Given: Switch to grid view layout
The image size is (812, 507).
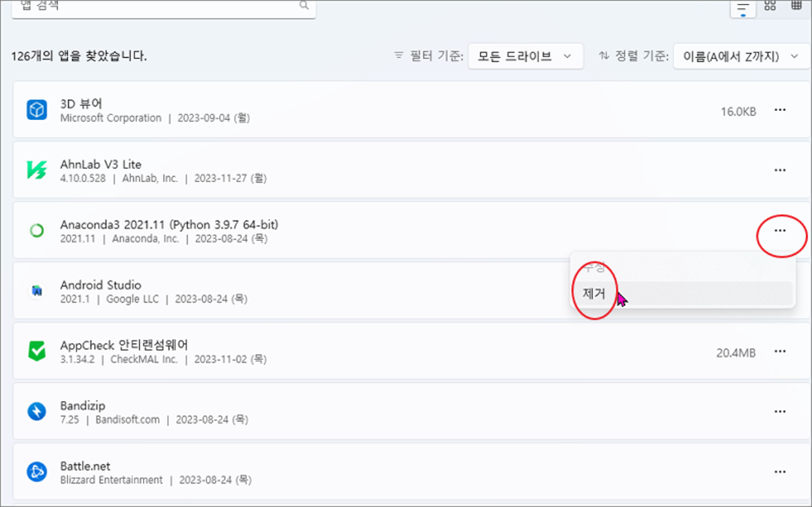Looking at the screenshot, I should click(770, 6).
